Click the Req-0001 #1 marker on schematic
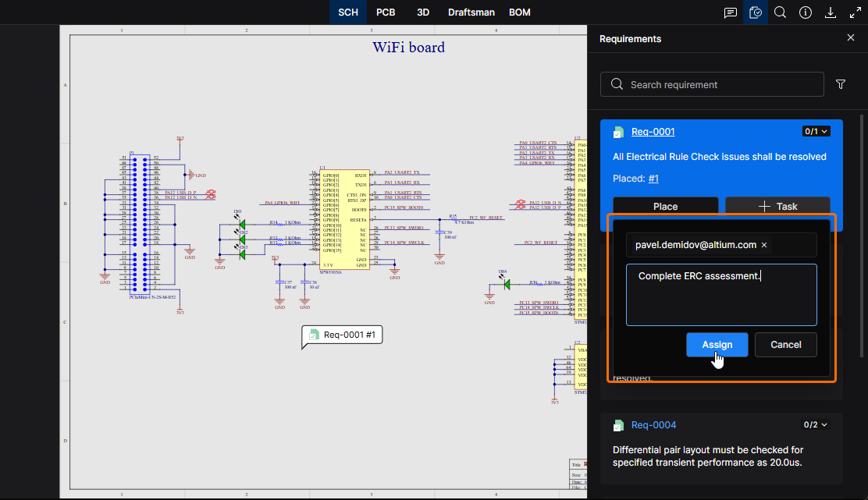Screen dimensions: 868x500 [x=343, y=335]
